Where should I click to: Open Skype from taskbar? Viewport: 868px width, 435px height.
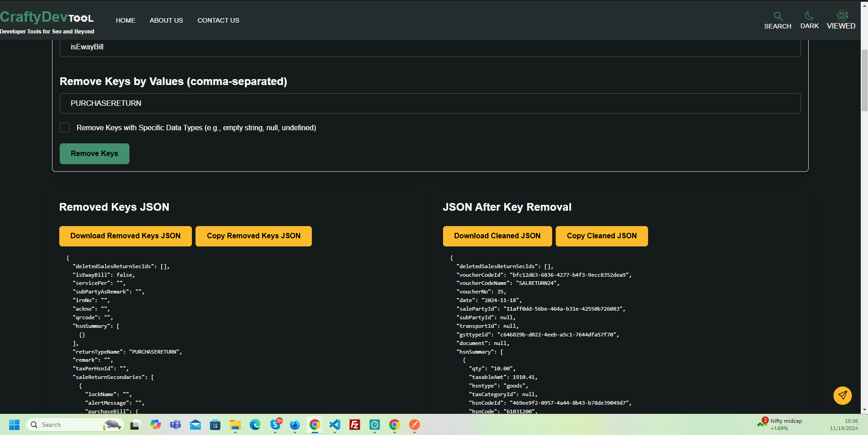(275, 425)
